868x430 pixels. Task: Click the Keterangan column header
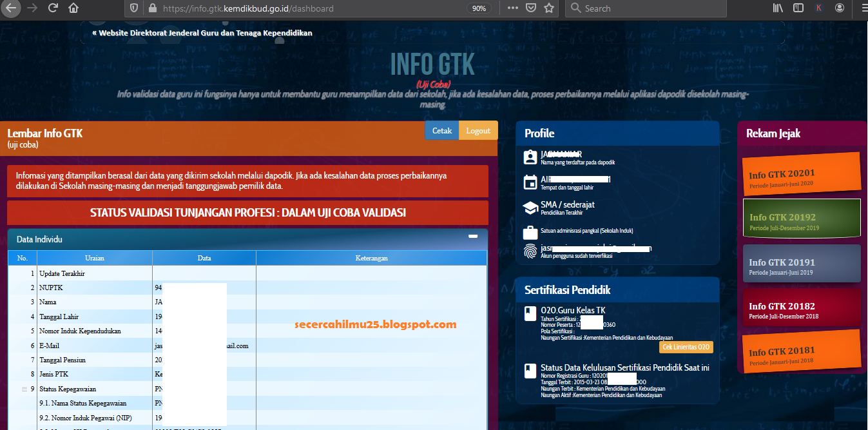372,258
